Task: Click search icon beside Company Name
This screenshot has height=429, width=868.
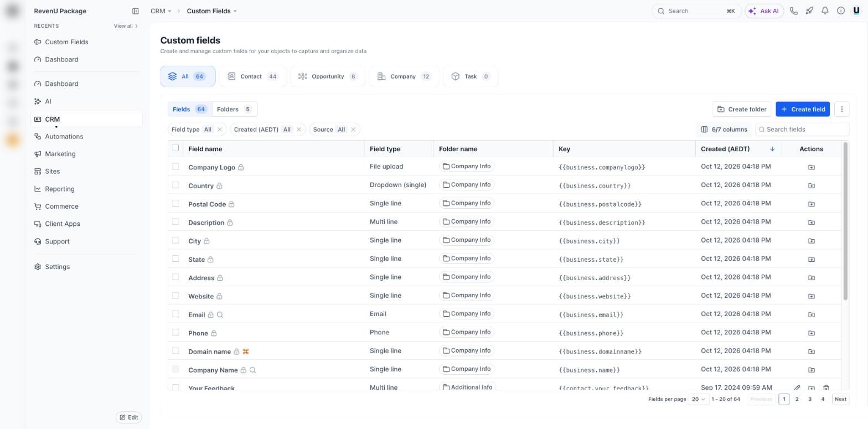Action: click(x=252, y=370)
